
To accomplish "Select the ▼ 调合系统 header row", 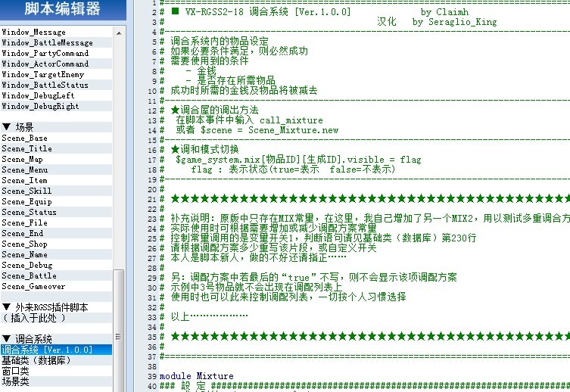I will click(x=56, y=339).
